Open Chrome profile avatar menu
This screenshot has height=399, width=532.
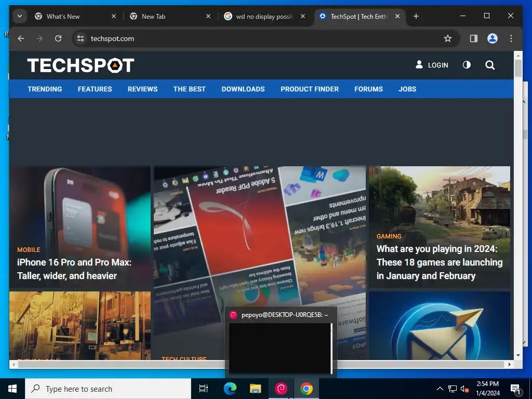tap(493, 38)
